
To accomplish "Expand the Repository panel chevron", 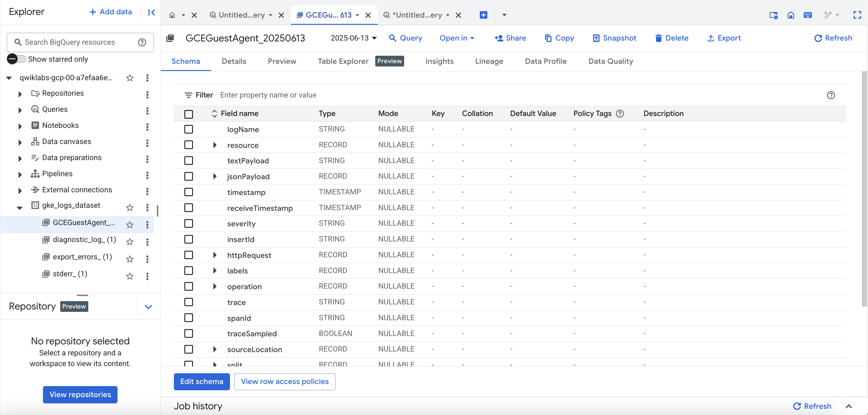I will 148,306.
